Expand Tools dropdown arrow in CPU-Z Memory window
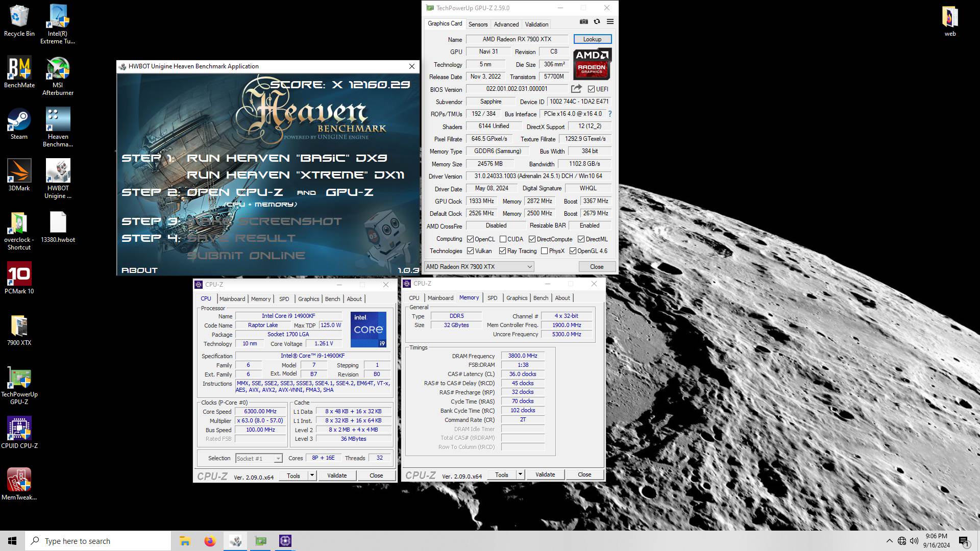Screen dimensions: 980x551 [520, 474]
